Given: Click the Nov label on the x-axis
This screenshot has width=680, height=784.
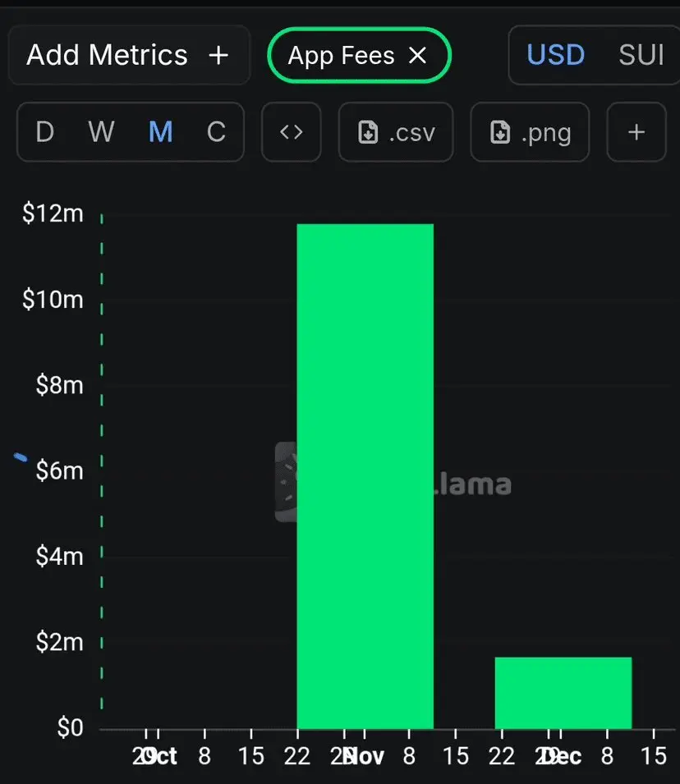Looking at the screenshot, I should coord(365,756).
